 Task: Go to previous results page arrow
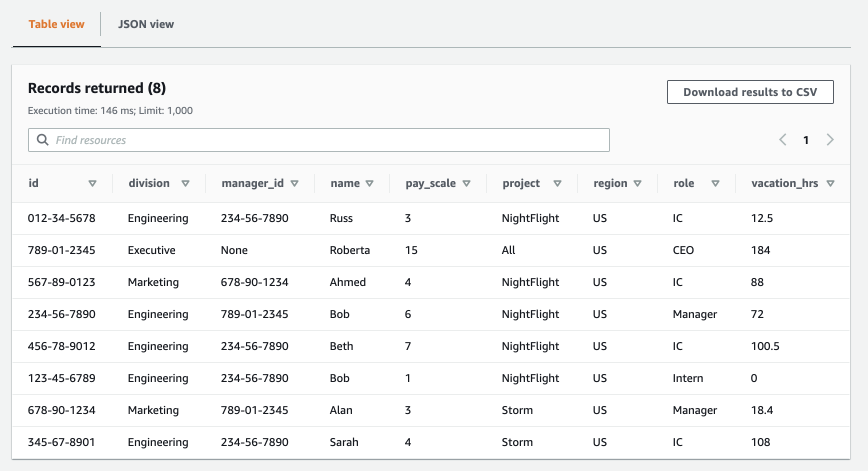pyautogui.click(x=783, y=140)
